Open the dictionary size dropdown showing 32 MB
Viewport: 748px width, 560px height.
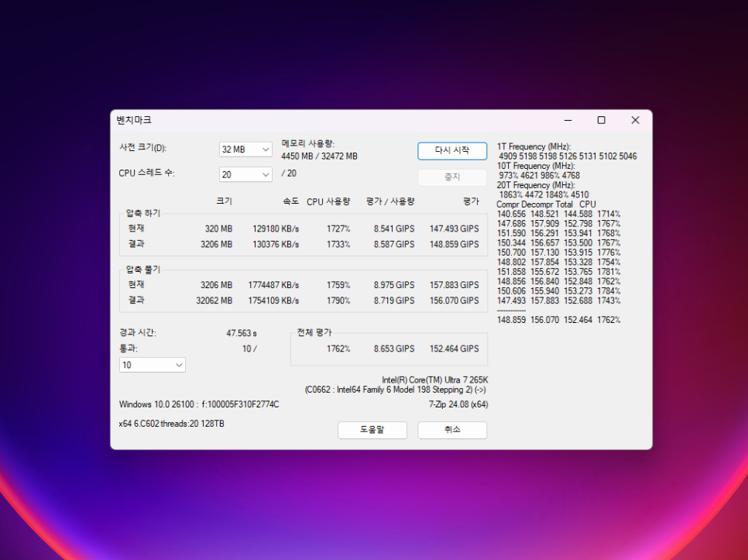point(245,149)
